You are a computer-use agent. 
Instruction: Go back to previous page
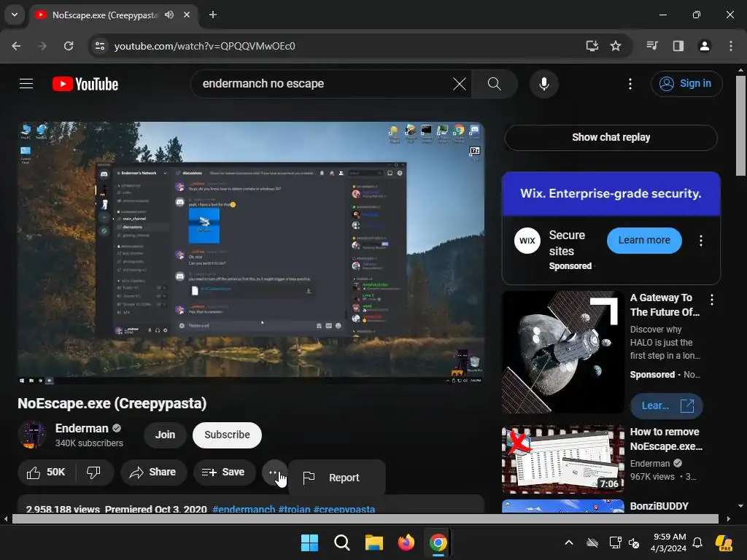[16, 46]
